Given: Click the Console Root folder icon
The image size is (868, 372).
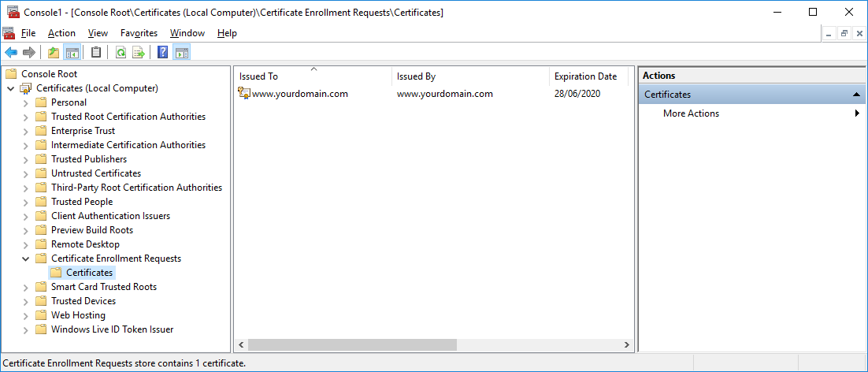Looking at the screenshot, I should click(x=12, y=73).
